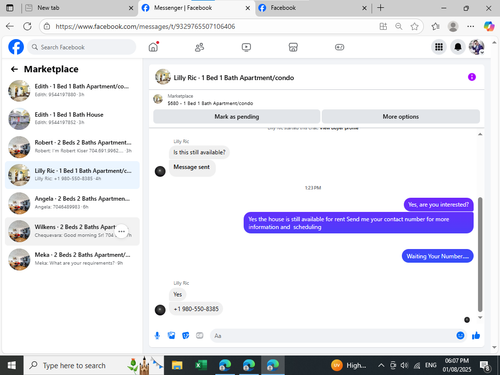Open Wilkens 2 Beds 2 Baths chat
500x375 pixels.
tap(72, 231)
